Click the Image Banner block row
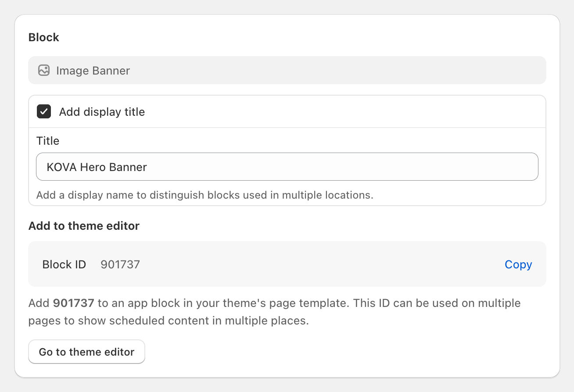574x392 pixels. (287, 70)
